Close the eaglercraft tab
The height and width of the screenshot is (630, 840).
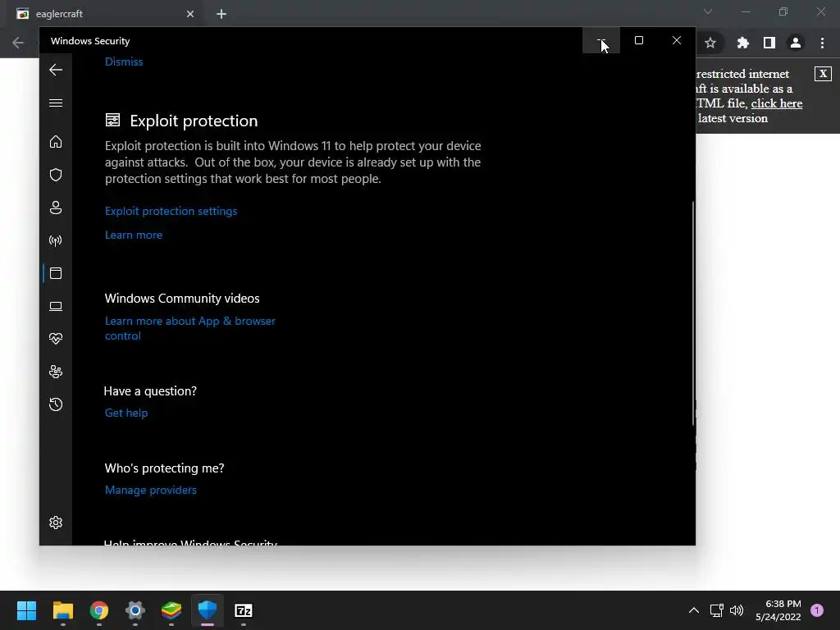(x=190, y=14)
